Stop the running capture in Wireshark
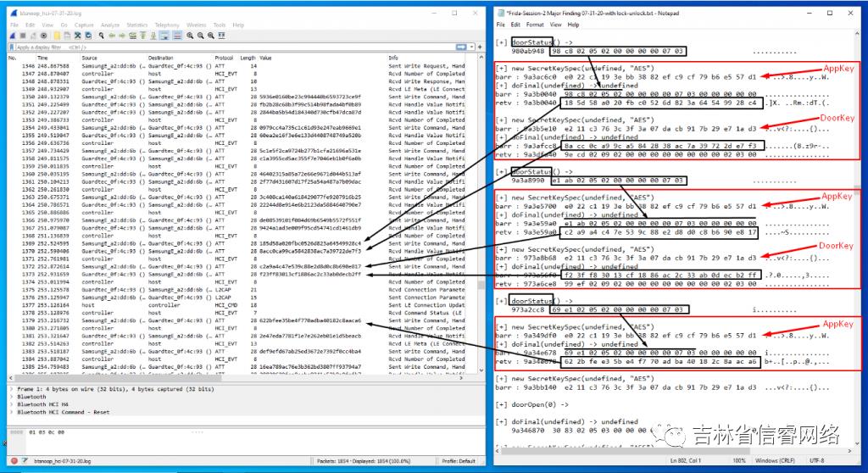868x473 pixels. [x=23, y=36]
